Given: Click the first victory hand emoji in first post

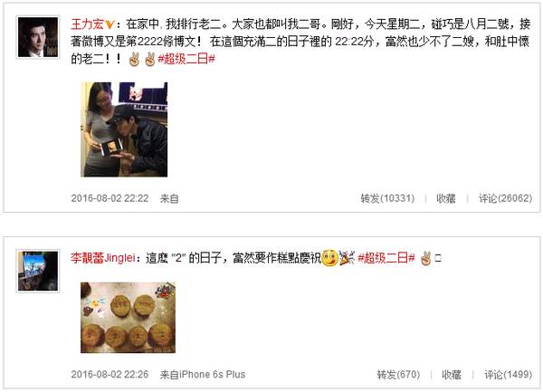Looking at the screenshot, I should coord(134,59).
